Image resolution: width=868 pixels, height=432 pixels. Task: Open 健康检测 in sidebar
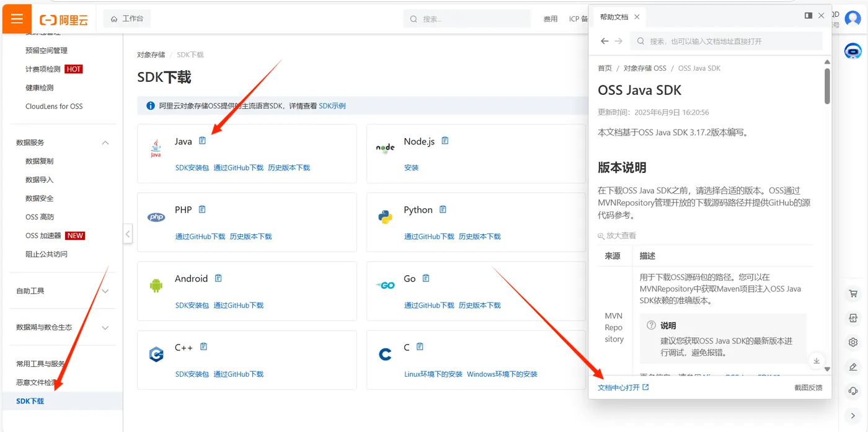coord(40,87)
